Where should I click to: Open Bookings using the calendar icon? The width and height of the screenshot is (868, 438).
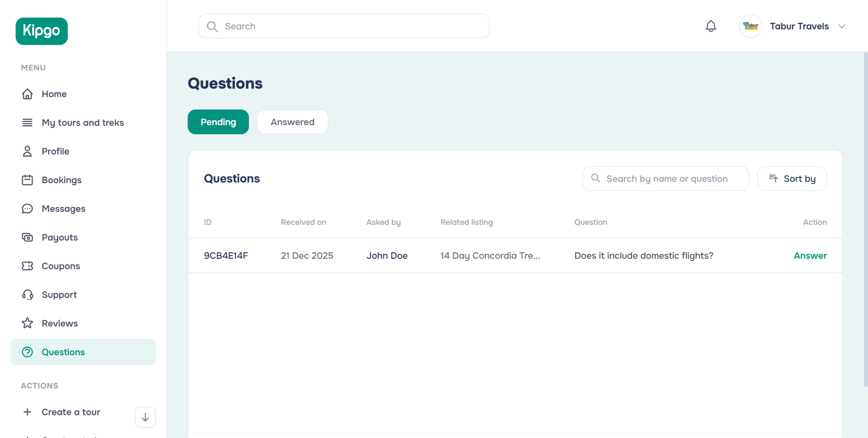pyautogui.click(x=28, y=180)
